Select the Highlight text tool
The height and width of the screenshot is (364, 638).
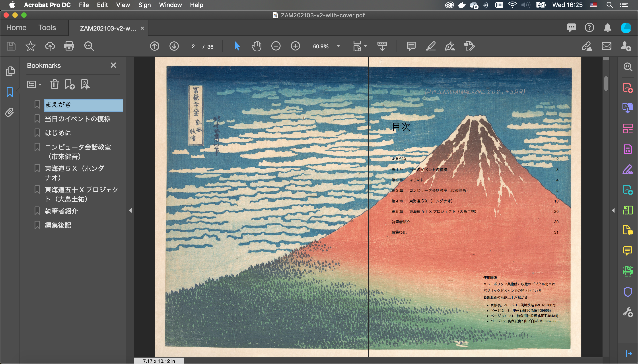[430, 46]
